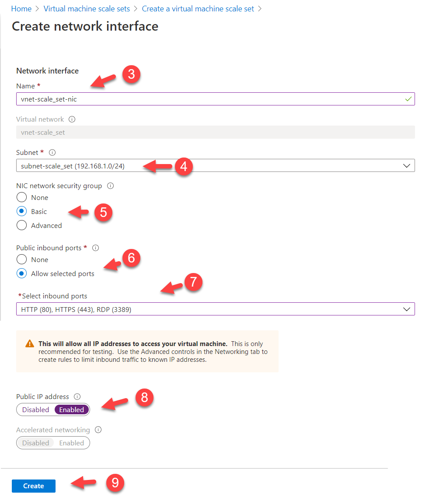The height and width of the screenshot is (504, 443).
Task: Expand the Select inbound ports dropdown
Action: coord(215,309)
